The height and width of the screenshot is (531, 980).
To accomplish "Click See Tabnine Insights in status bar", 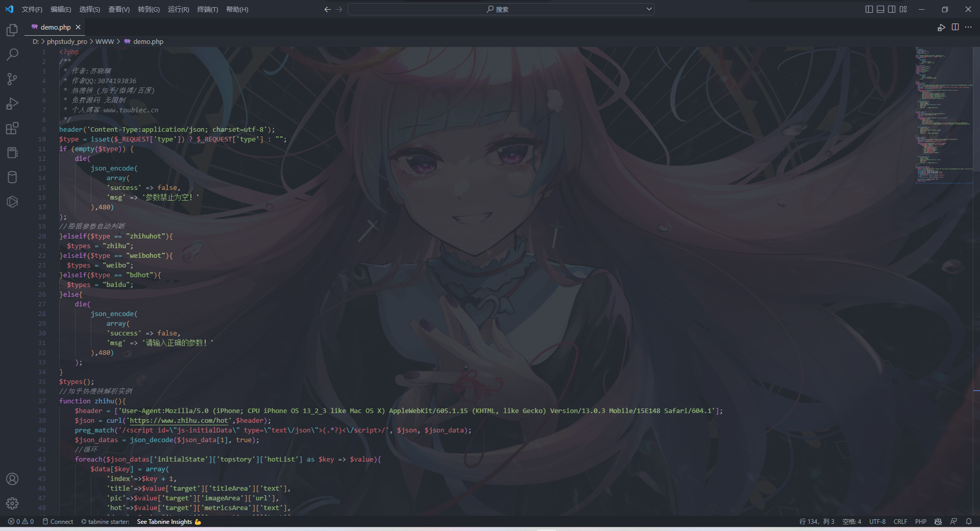I will (x=168, y=521).
